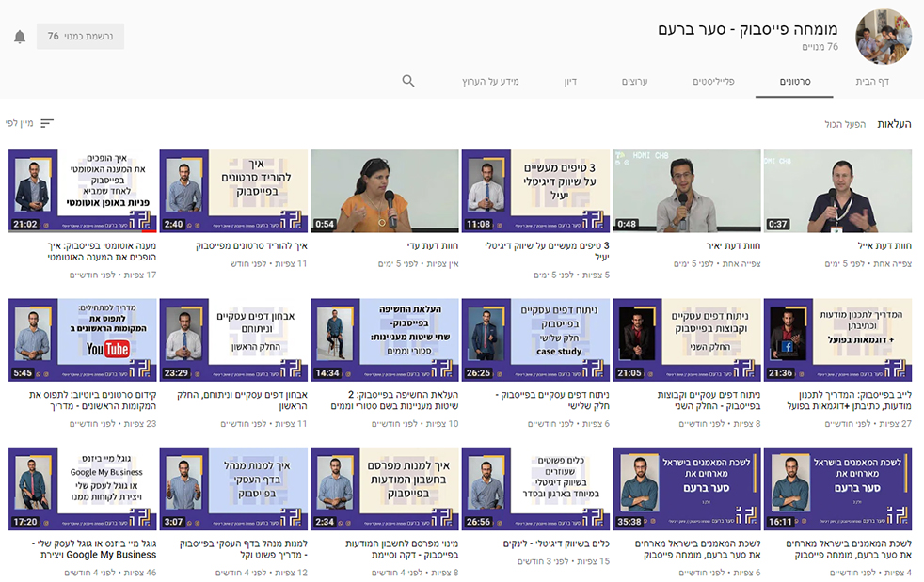Open the העלאות uploads section selector
The image size is (924, 582).
[894, 124]
